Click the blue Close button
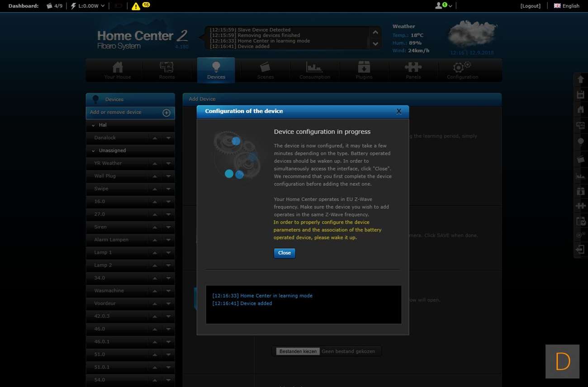This screenshot has width=588, height=387. [285, 253]
